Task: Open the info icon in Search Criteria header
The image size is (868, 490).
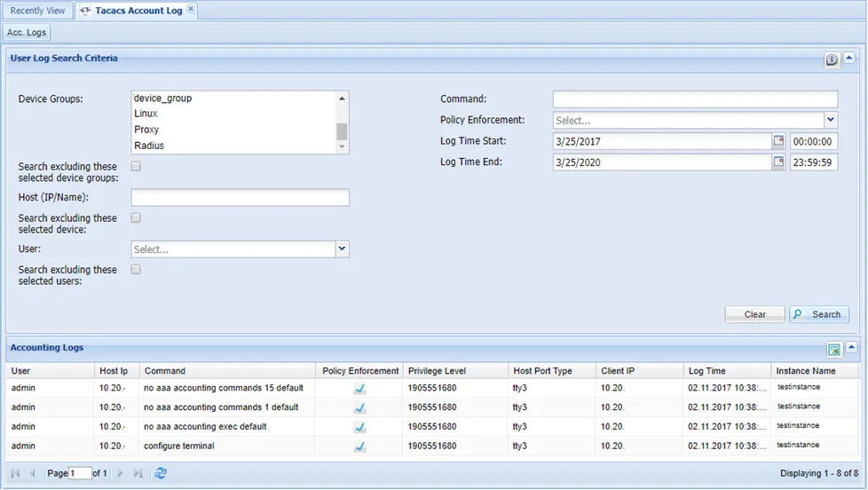Action: click(x=832, y=59)
